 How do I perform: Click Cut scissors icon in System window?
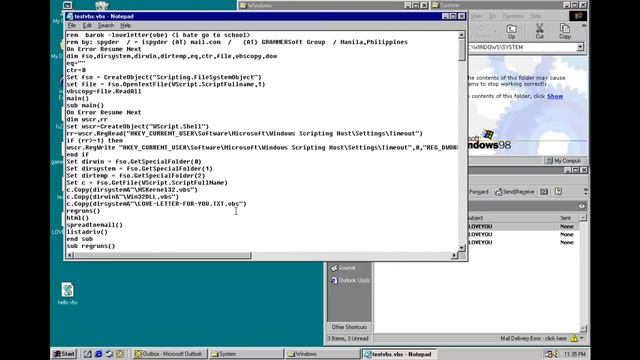(540, 31)
